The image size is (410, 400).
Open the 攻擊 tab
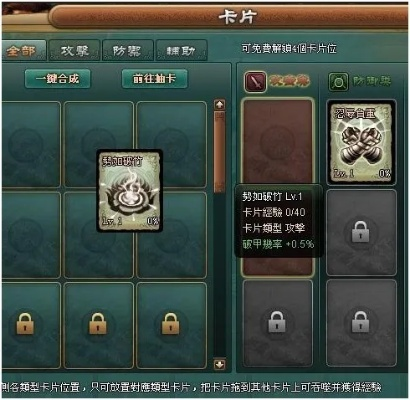point(75,51)
